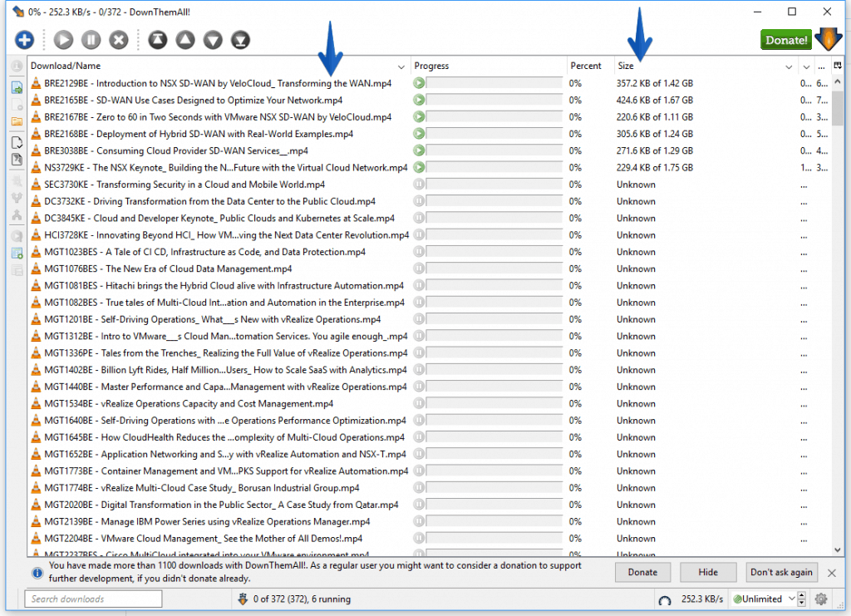Click the Move to Top toolbar icon
Image resolution: width=851 pixels, height=616 pixels.
coord(158,39)
